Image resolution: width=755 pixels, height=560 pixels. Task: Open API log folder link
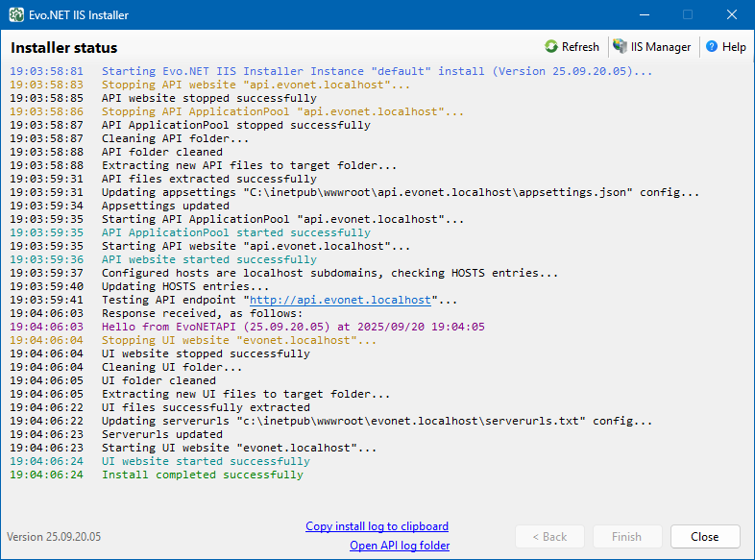pyautogui.click(x=400, y=546)
